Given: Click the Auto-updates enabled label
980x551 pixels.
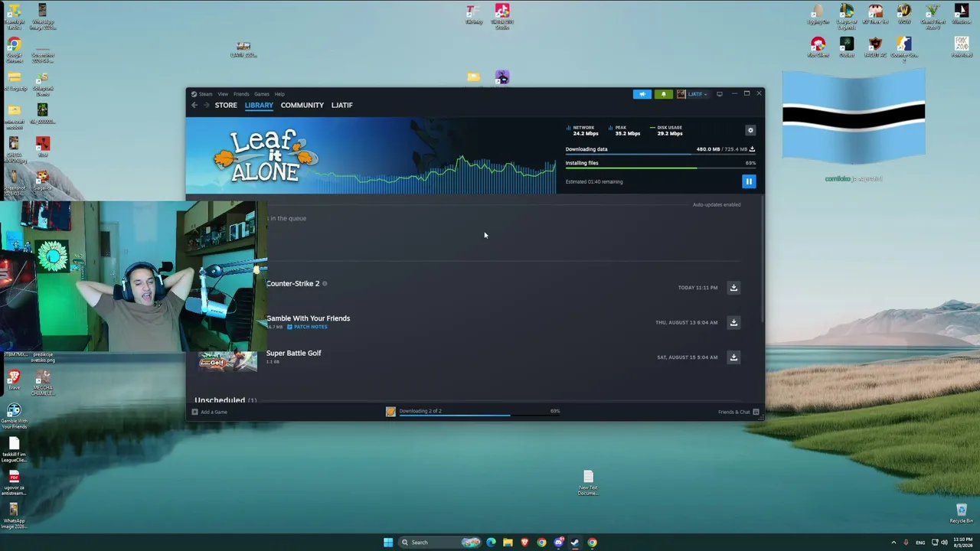Looking at the screenshot, I should (717, 205).
